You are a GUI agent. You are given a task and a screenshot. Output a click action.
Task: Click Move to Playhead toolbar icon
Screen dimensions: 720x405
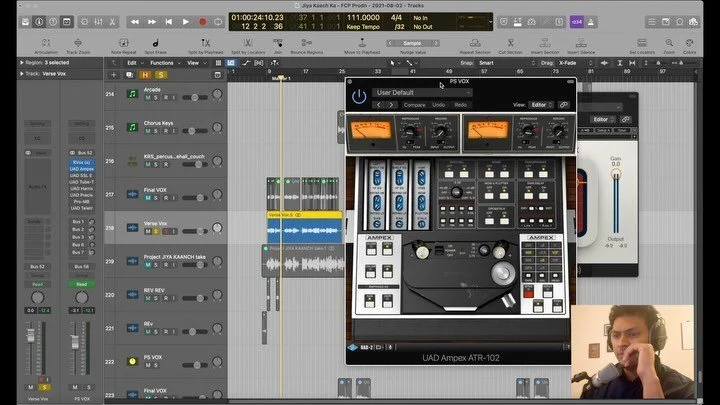point(362,43)
